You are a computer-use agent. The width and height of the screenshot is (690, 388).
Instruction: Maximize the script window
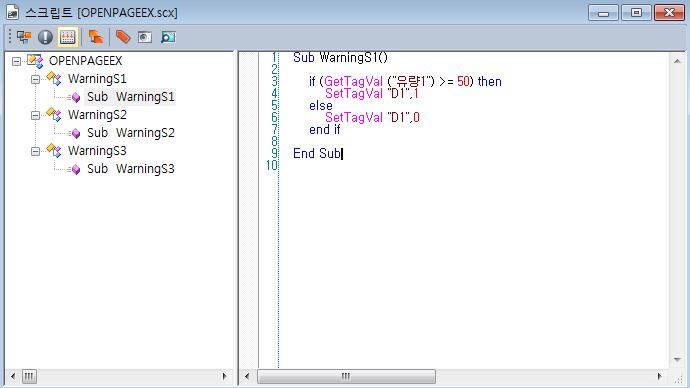click(636, 13)
